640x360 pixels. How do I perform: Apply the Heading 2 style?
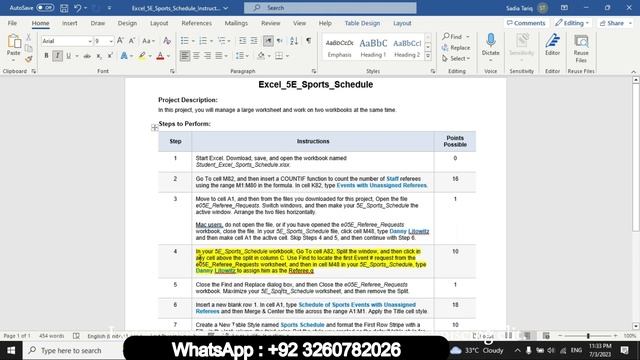pyautogui.click(x=407, y=47)
